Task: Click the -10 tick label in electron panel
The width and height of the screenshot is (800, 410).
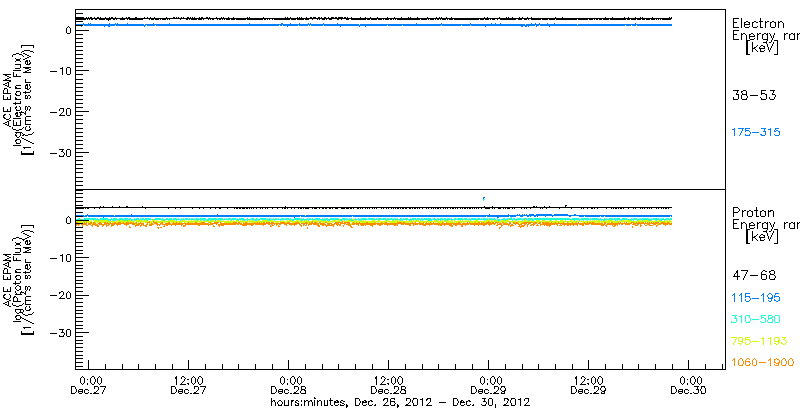Action: 59,70
